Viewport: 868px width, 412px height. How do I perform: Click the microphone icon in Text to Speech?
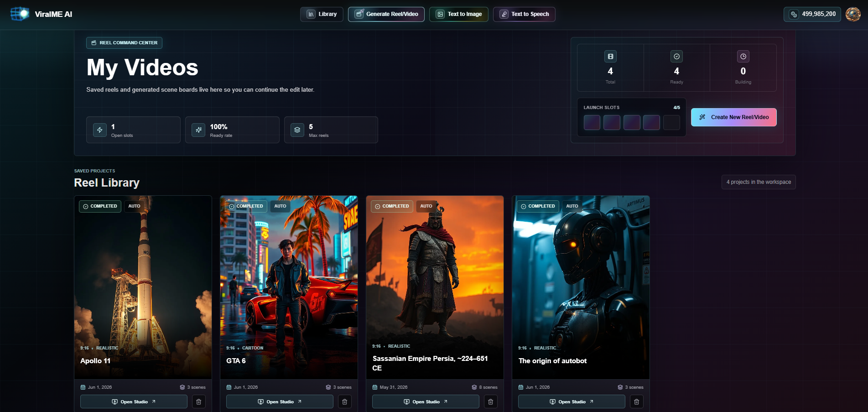tap(504, 14)
